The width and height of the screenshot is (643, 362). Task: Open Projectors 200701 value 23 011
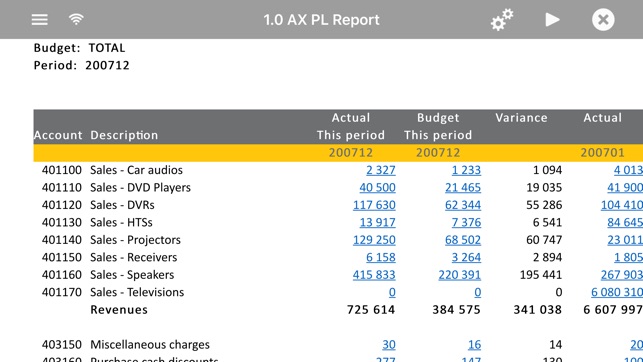tap(625, 239)
